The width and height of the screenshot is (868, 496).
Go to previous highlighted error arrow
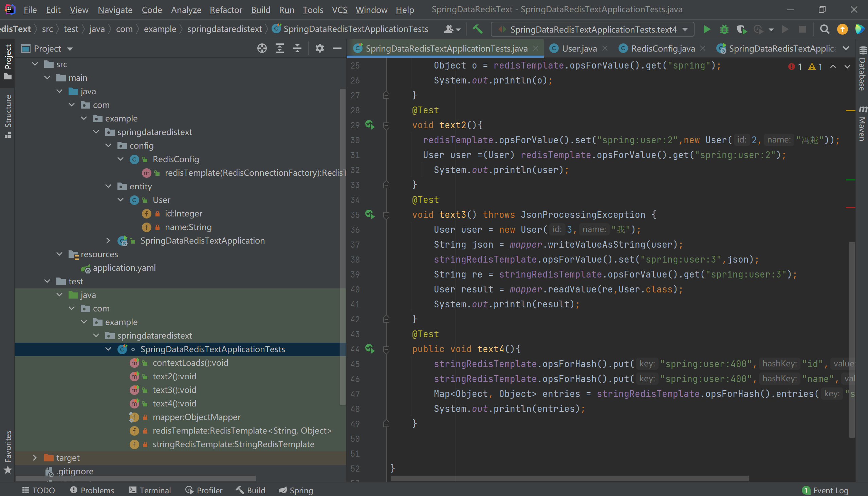(833, 67)
